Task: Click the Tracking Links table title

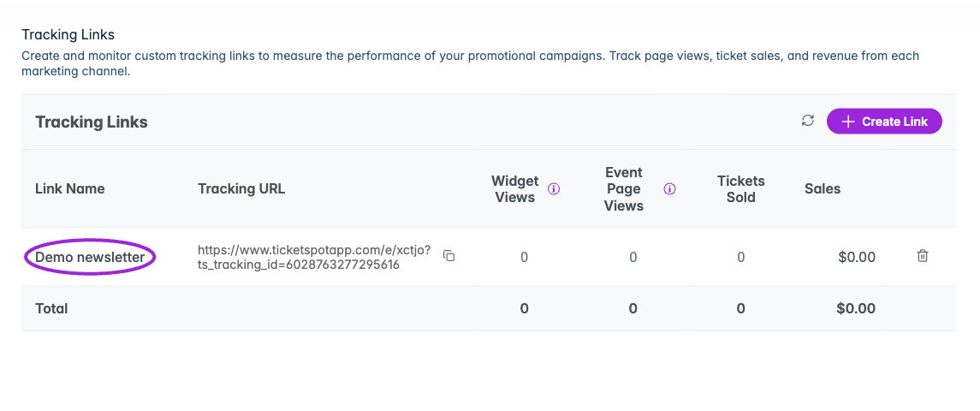Action: [x=92, y=122]
